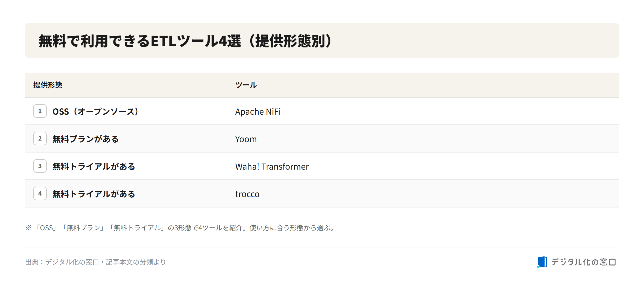Click 無料トライアルがある label in row 3
The height and width of the screenshot is (292, 644).
(94, 166)
